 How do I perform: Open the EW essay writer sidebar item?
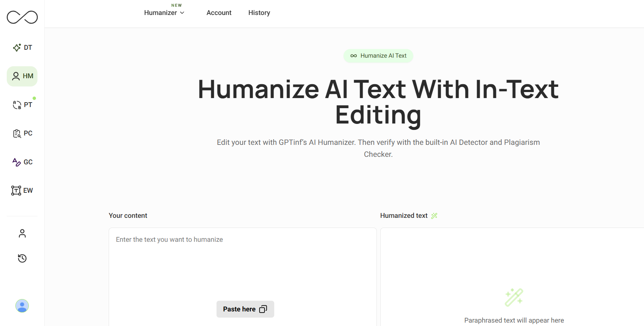[x=22, y=191]
